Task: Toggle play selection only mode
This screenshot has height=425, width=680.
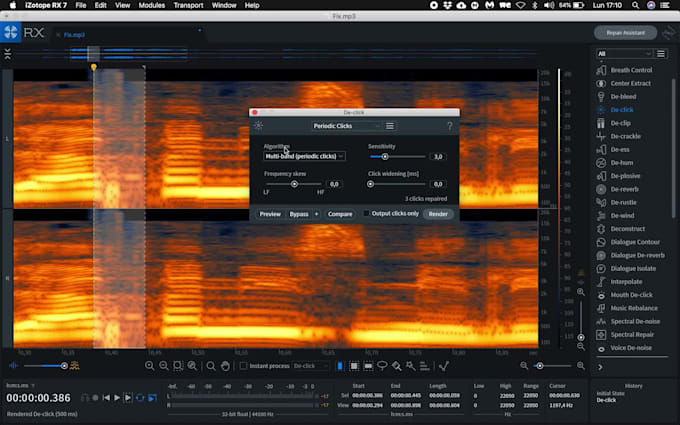Action: [128, 398]
